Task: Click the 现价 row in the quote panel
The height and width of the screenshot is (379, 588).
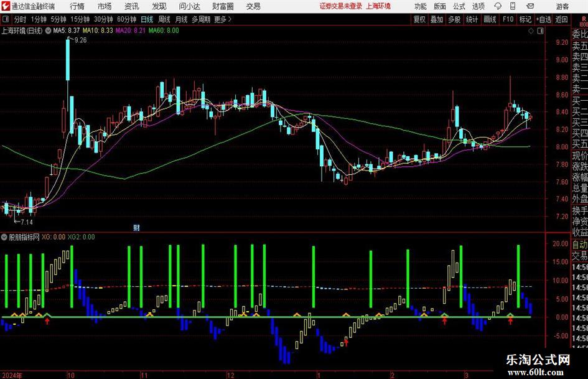Action: click(580, 156)
